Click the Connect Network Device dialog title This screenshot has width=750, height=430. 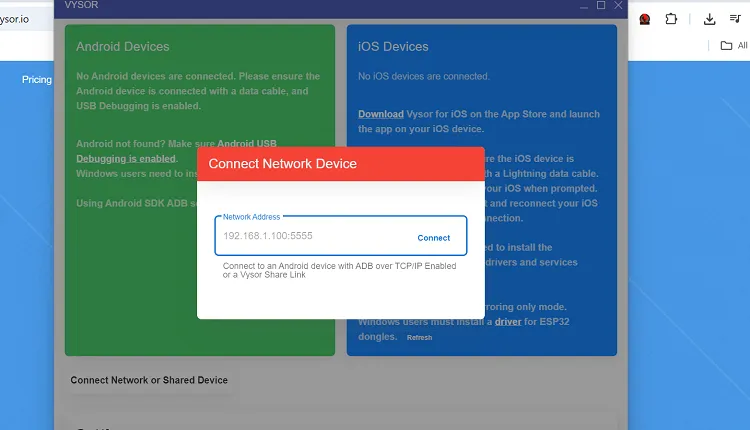[283, 164]
